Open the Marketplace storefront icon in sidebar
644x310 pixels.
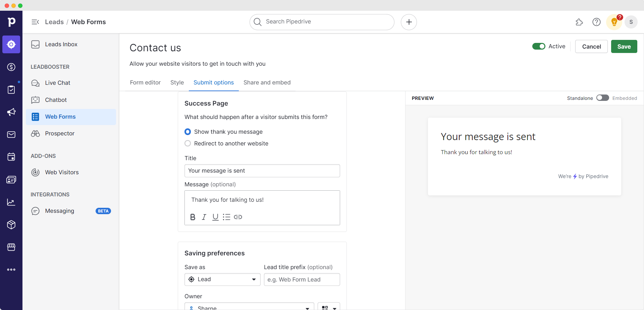(x=11, y=247)
